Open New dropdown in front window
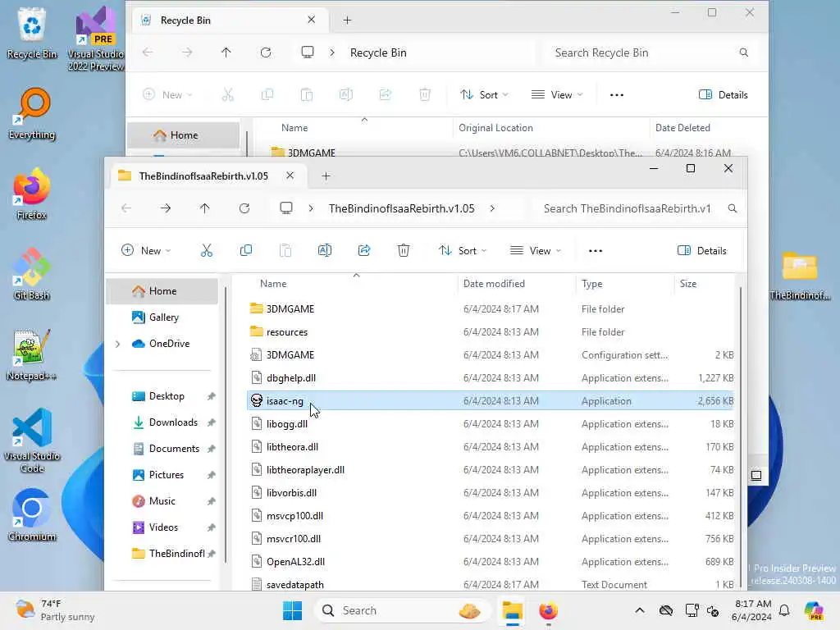Screen dimensions: 840x630 tap(146, 250)
